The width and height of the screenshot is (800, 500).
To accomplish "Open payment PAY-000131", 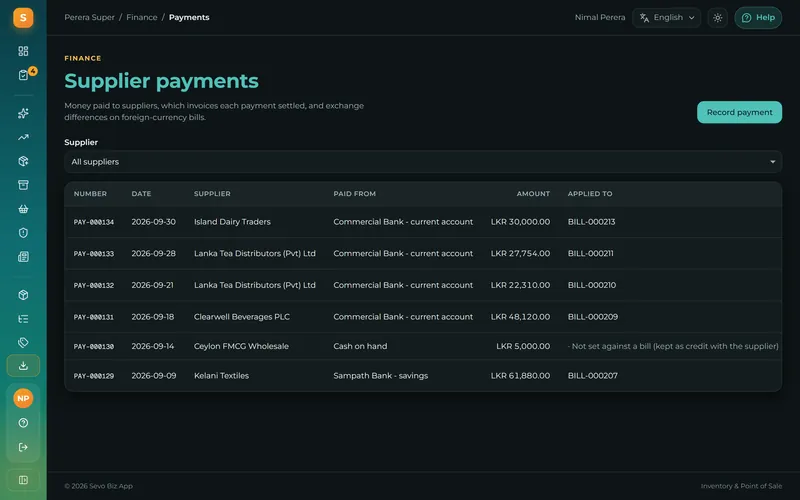I will tap(94, 317).
